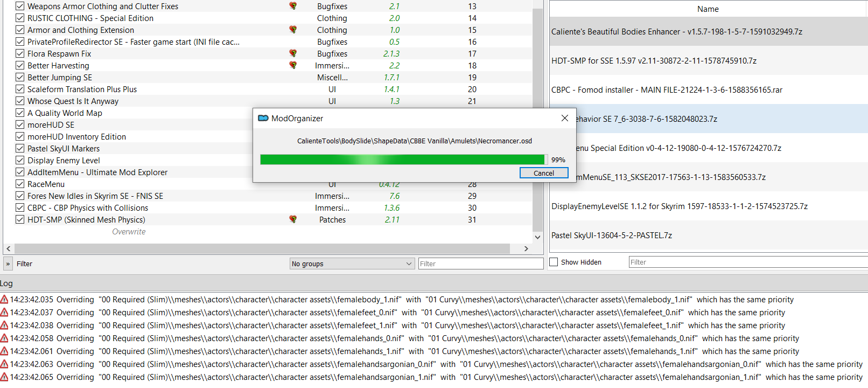Expand the Filter panel arrow button
Screen dimensions: 868x388
tap(8, 264)
